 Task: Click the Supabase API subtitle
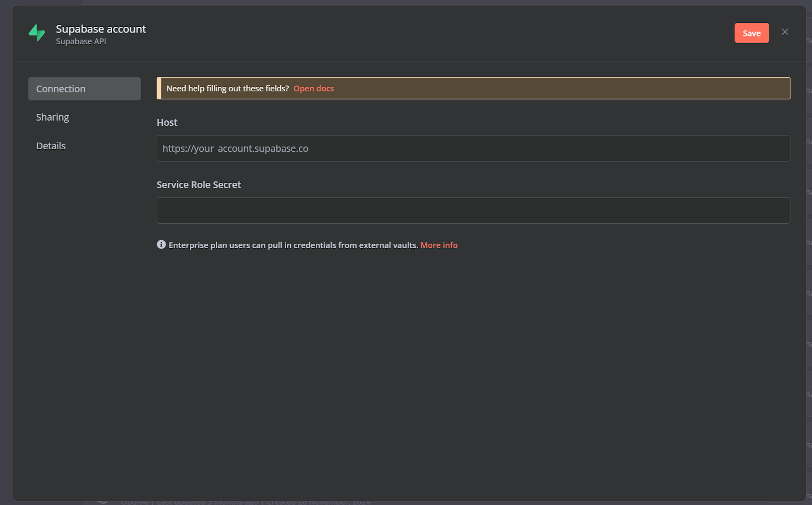pyautogui.click(x=81, y=42)
